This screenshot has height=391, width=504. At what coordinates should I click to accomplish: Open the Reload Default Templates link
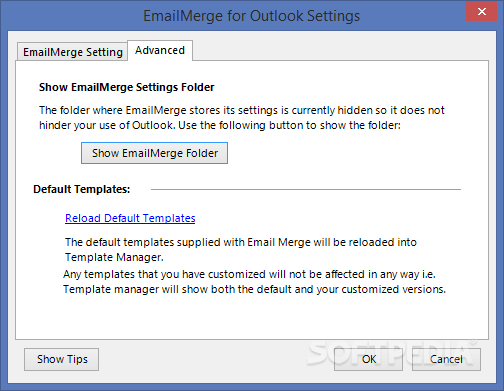130,218
